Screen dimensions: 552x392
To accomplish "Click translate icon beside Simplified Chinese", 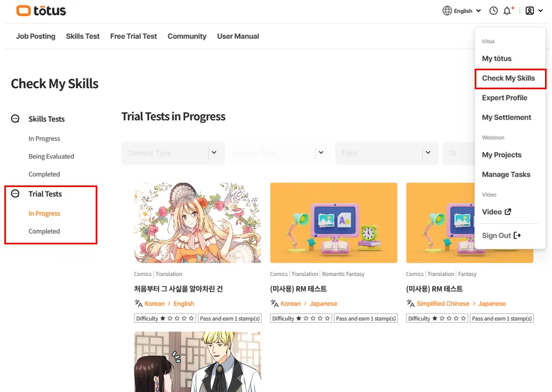I will pyautogui.click(x=410, y=303).
